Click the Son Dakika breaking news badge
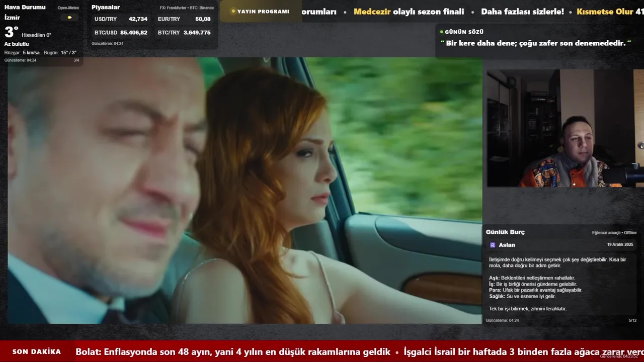 (x=36, y=351)
